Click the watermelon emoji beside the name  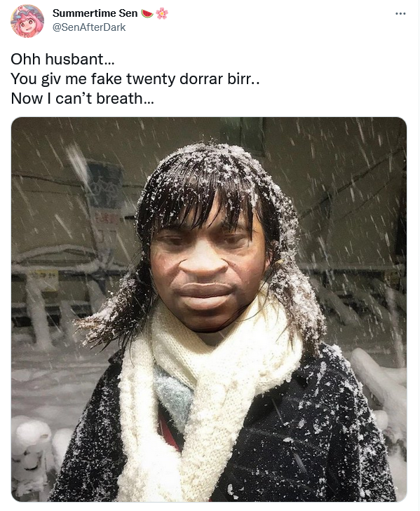147,13
